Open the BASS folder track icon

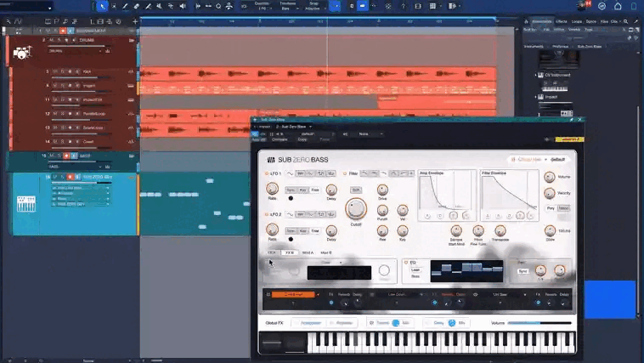[x=132, y=156]
